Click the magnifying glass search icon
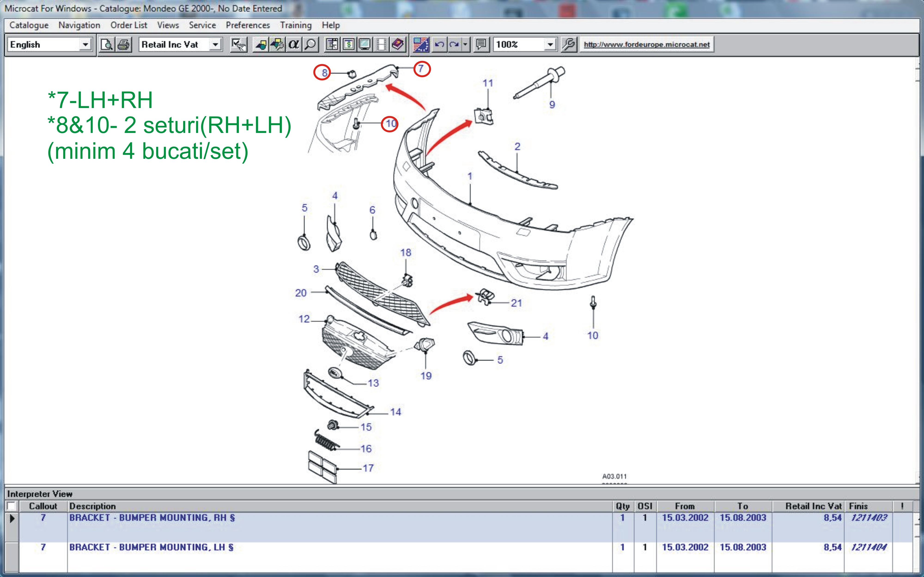 [310, 45]
